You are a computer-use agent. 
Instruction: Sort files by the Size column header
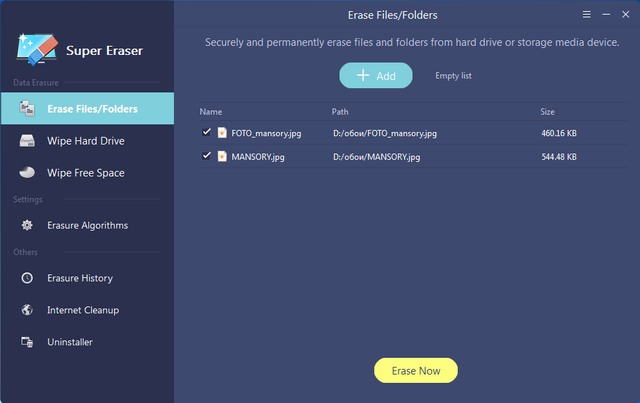coord(547,111)
